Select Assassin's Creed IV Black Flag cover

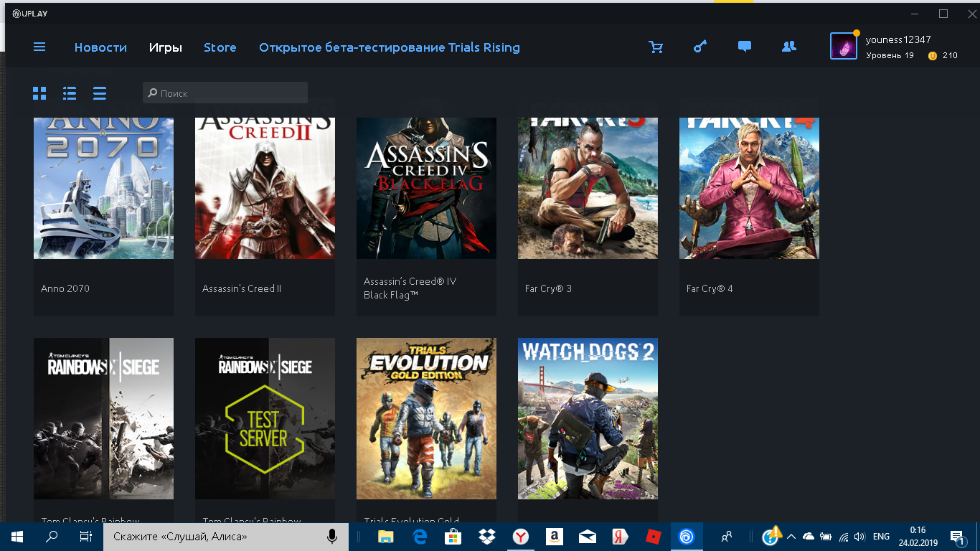tap(426, 188)
